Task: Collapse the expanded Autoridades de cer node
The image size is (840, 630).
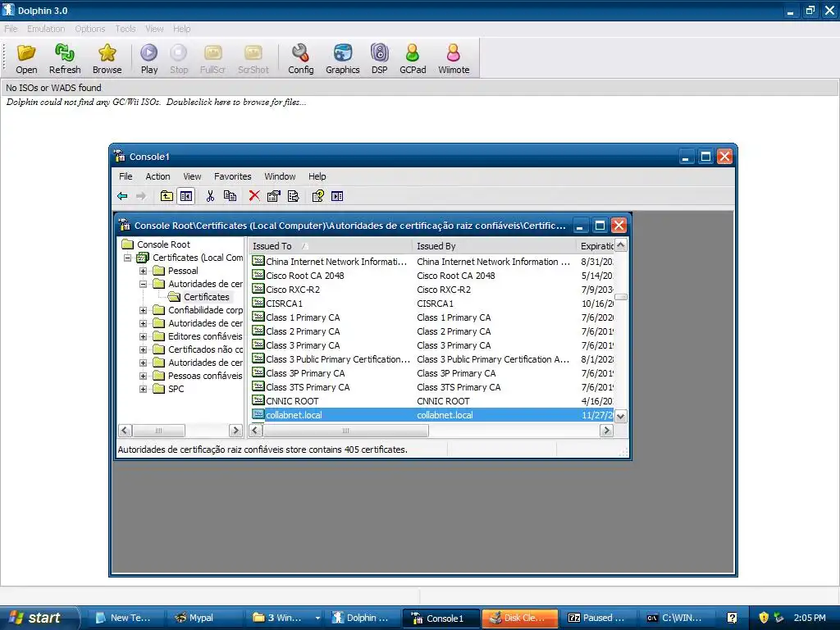Action: (143, 284)
